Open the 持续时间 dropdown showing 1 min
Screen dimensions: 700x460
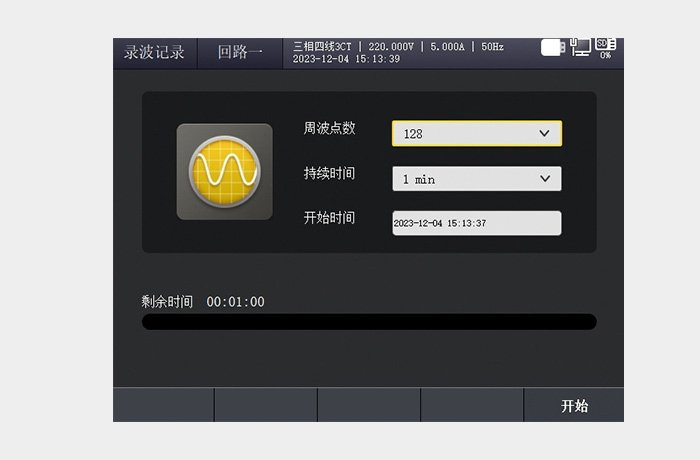pos(477,179)
